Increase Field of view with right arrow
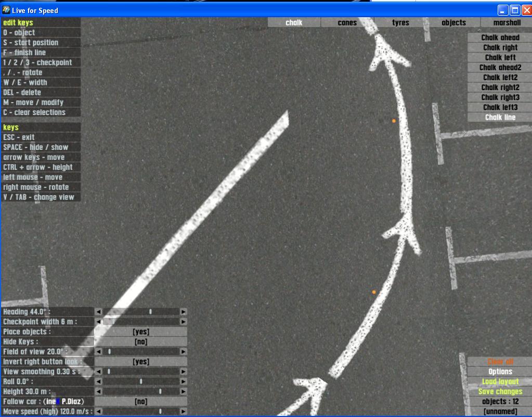The image size is (532, 417). (x=184, y=351)
